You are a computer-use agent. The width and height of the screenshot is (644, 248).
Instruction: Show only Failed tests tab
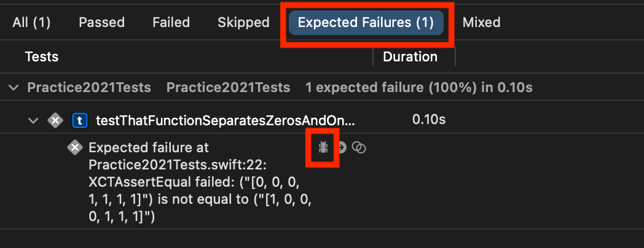[x=171, y=22]
